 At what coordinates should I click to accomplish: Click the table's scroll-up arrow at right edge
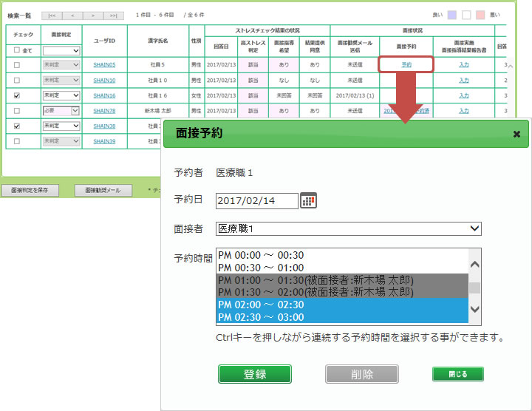coord(510,67)
